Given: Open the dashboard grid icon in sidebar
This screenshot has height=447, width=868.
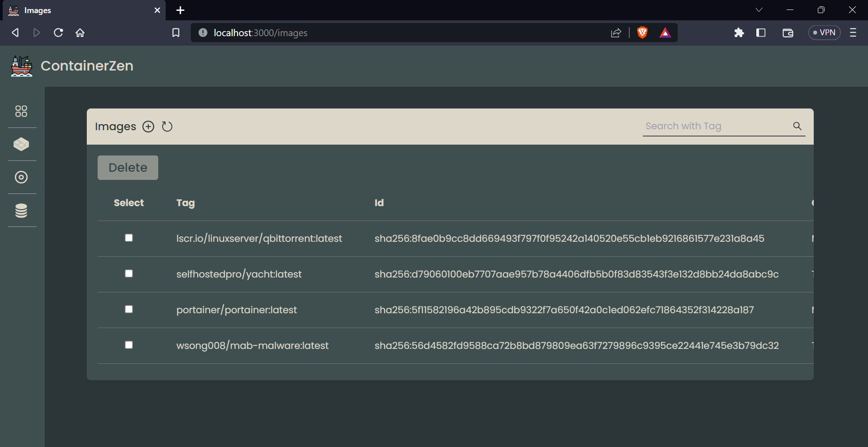Looking at the screenshot, I should point(21,111).
